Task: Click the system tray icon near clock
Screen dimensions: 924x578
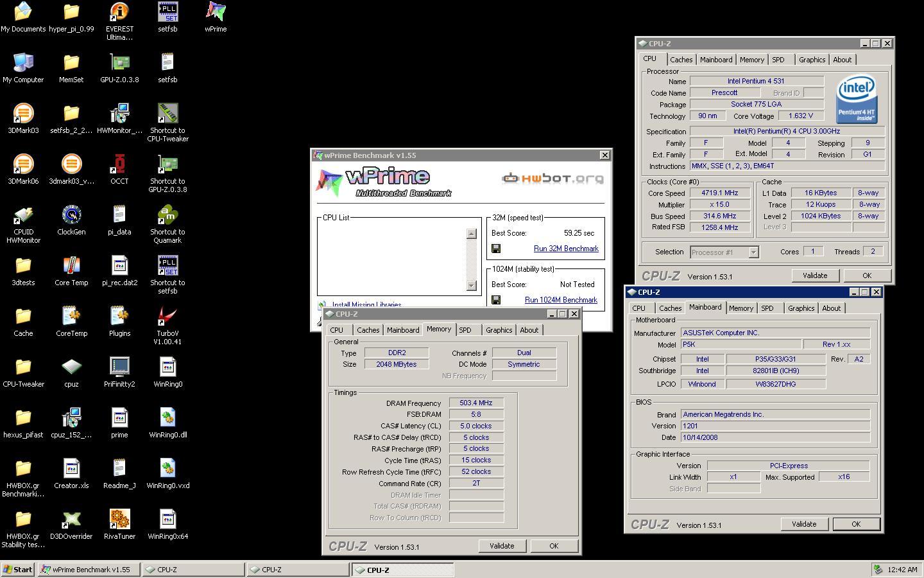Action: click(878, 569)
